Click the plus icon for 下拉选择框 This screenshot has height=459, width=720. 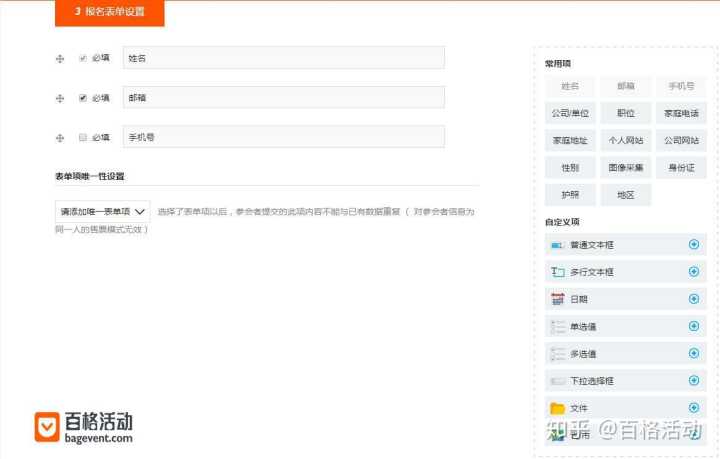[x=694, y=380]
